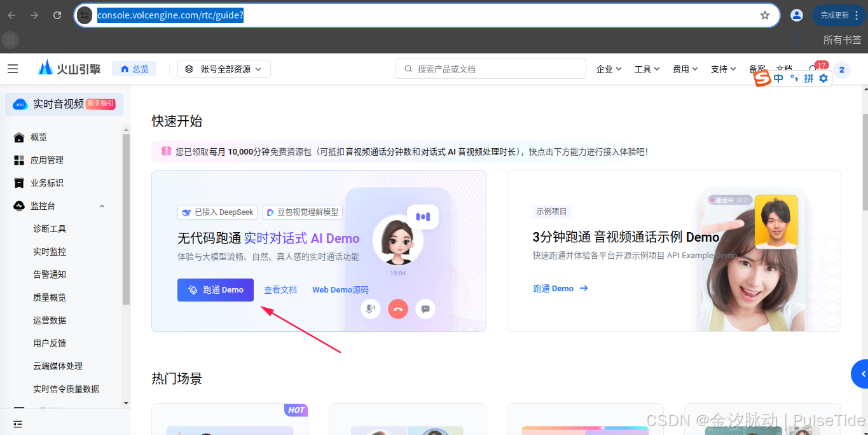This screenshot has height=435, width=868.
Task: Click the chat bubble icon in demo card
Action: tap(425, 309)
